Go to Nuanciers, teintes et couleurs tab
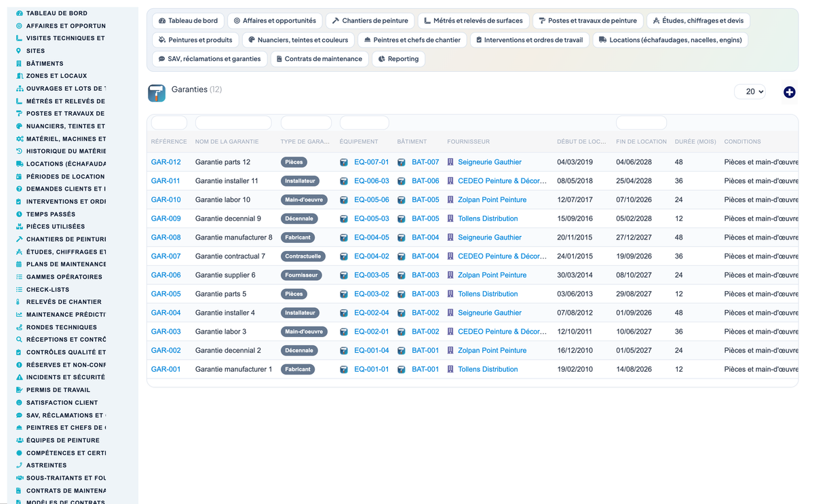 (298, 40)
